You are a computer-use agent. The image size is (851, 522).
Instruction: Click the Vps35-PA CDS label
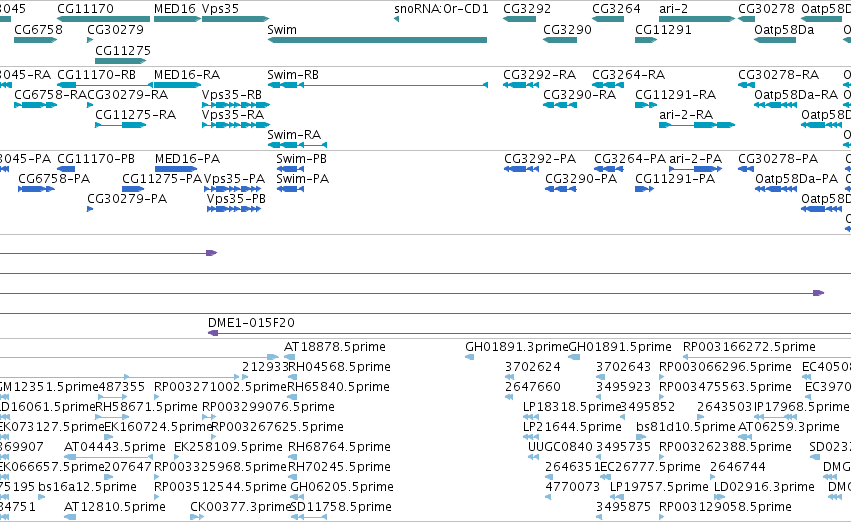[234, 179]
